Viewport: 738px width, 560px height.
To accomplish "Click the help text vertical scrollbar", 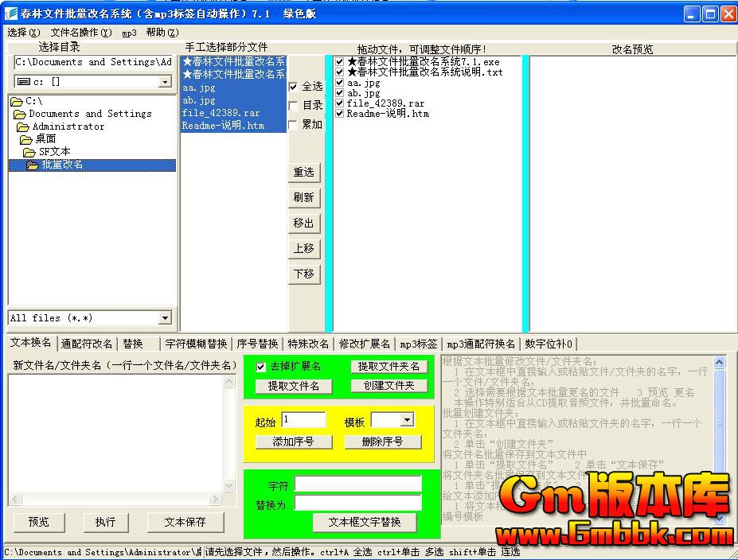I will [719, 439].
